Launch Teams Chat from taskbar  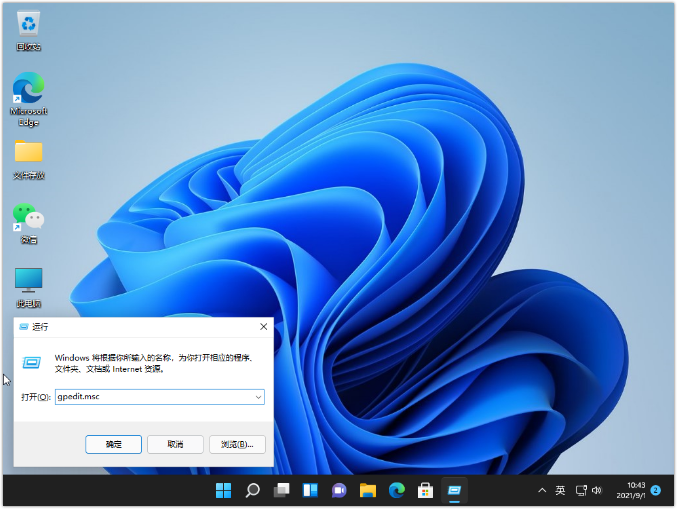(x=339, y=490)
